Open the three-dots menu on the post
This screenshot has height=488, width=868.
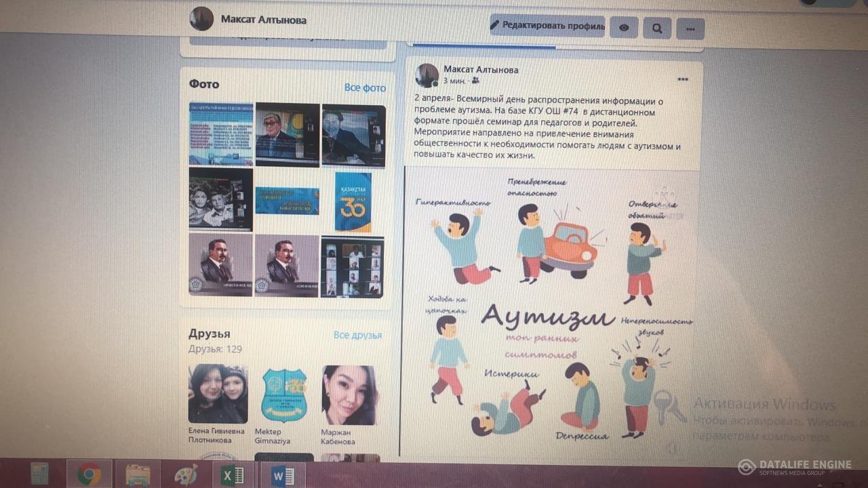[x=683, y=80]
